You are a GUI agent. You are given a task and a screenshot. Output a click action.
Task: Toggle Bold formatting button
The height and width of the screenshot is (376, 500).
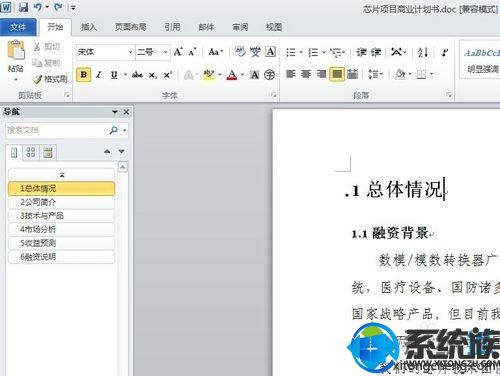[x=84, y=75]
